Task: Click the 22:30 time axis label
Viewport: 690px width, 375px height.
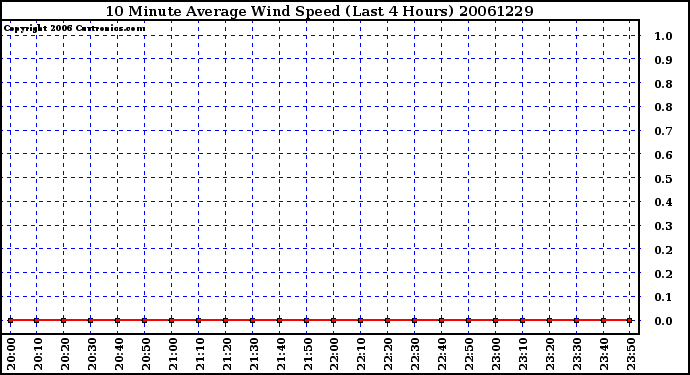Action: pyautogui.click(x=415, y=355)
